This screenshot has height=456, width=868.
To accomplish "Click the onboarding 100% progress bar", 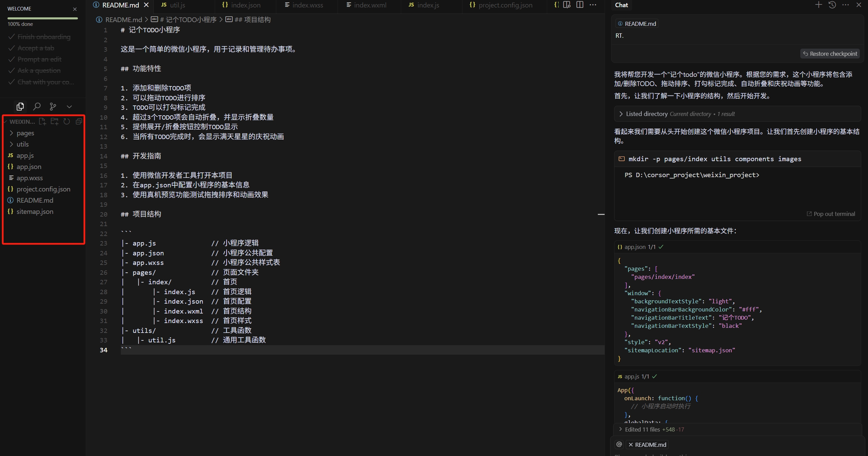I will (43, 18).
